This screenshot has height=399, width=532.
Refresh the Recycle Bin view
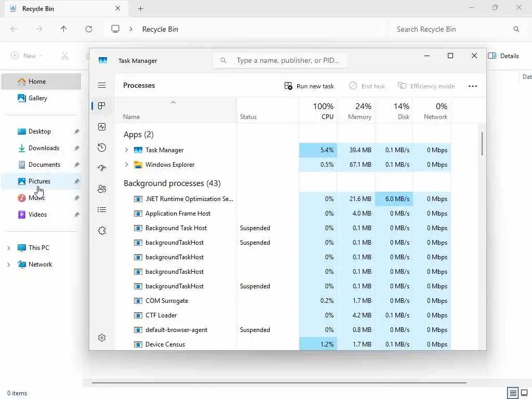click(89, 29)
